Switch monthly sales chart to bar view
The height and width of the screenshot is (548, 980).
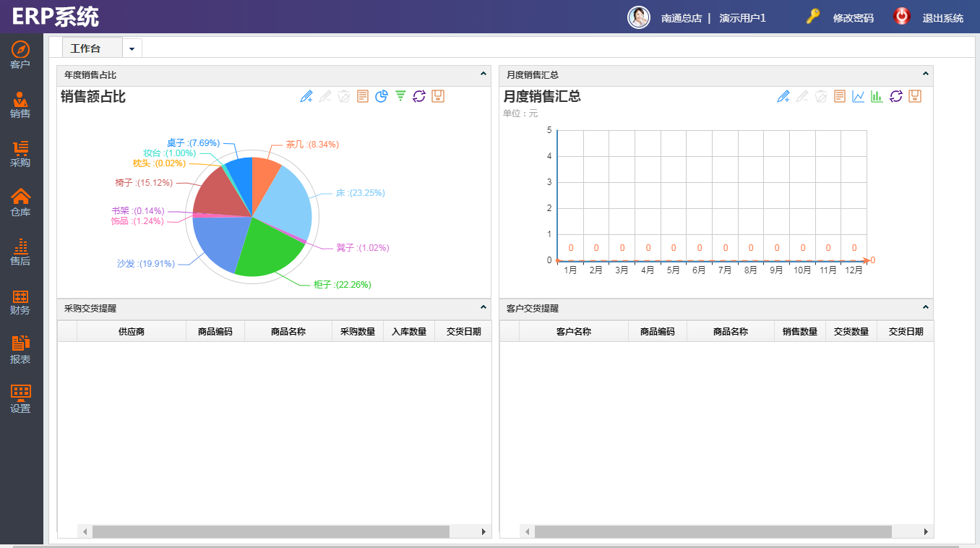click(877, 96)
